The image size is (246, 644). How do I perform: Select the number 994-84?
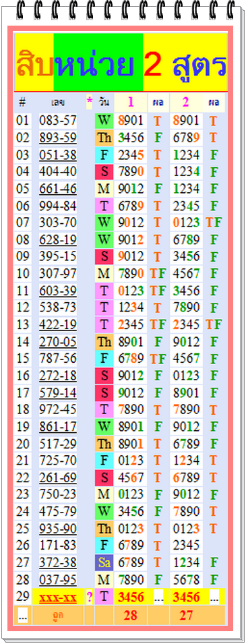point(58,206)
